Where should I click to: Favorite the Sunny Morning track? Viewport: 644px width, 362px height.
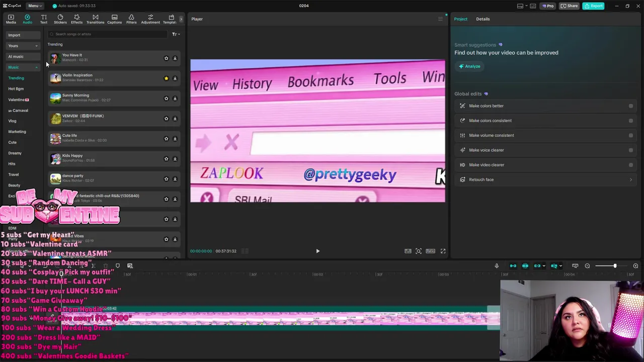[166, 99]
